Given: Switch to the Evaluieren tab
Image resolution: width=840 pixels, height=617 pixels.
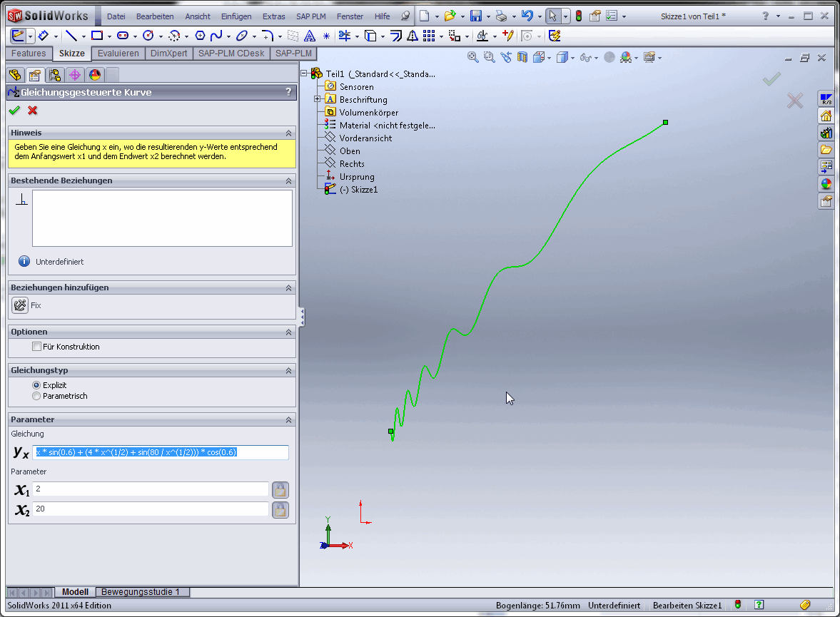Looking at the screenshot, I should (x=118, y=53).
